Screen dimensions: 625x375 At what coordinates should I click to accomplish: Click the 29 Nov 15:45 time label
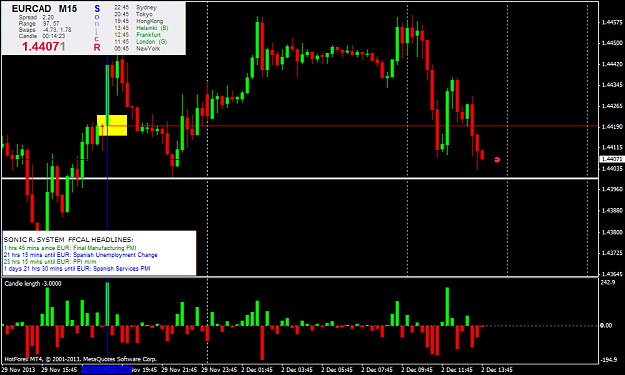[59, 370]
